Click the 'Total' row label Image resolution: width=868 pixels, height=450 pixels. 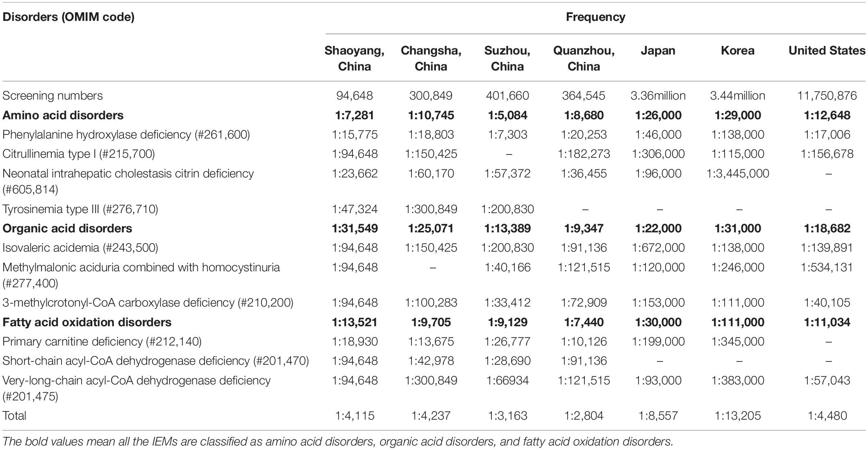(14, 416)
